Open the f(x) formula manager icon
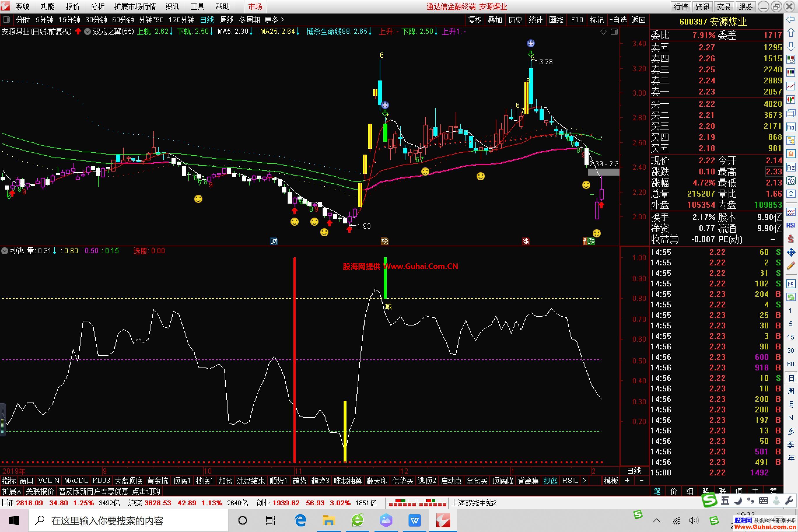Screen dimensions: 798x532 click(790, 180)
